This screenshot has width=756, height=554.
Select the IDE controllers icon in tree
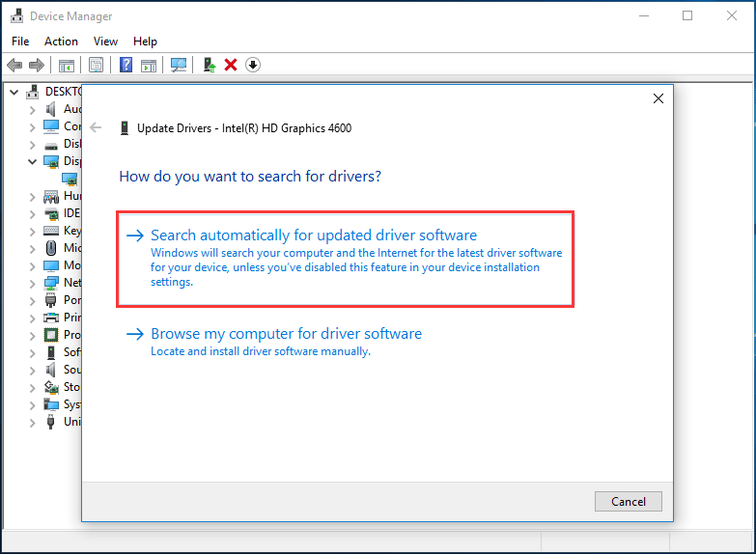click(x=51, y=213)
